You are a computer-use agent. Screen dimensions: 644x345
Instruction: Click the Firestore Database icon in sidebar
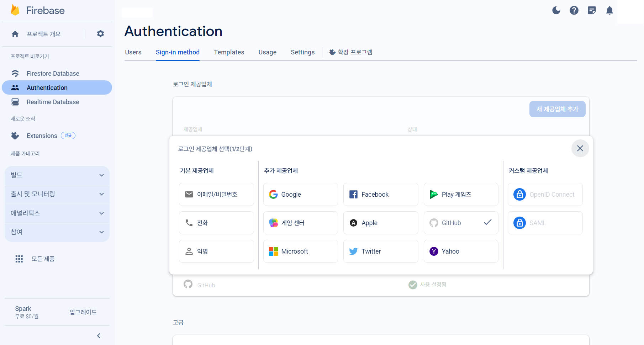[x=15, y=73]
